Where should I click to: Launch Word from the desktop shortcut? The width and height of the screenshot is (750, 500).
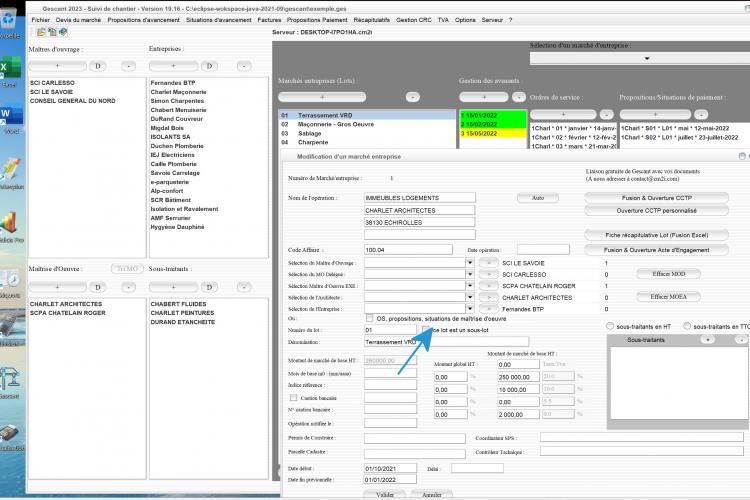[x=11, y=116]
